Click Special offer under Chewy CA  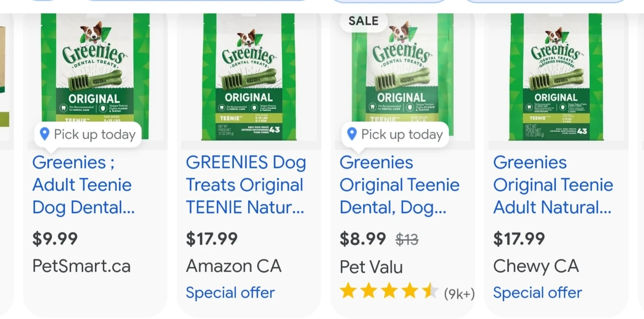click(x=538, y=293)
